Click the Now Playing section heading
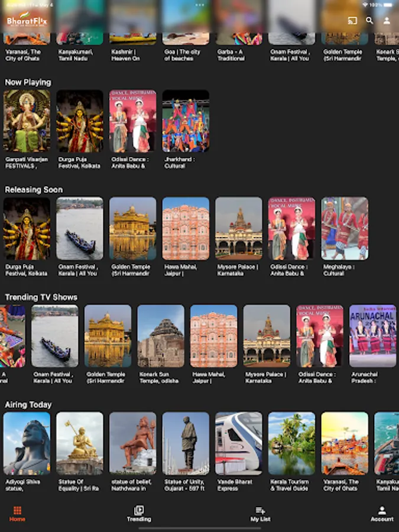 click(28, 82)
